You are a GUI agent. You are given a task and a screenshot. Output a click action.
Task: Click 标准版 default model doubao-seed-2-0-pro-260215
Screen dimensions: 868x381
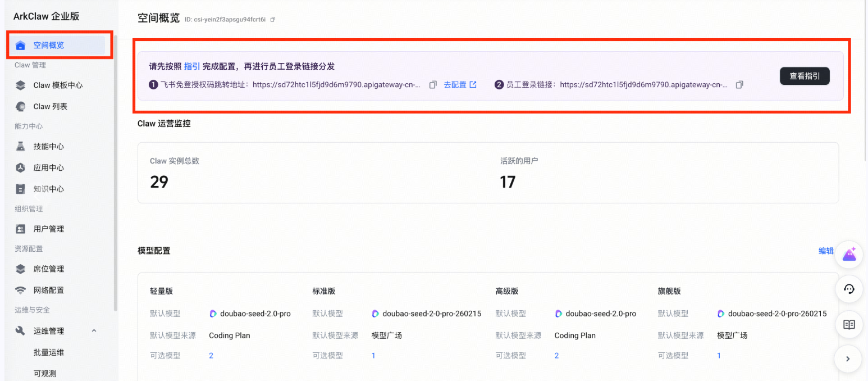pos(427,314)
